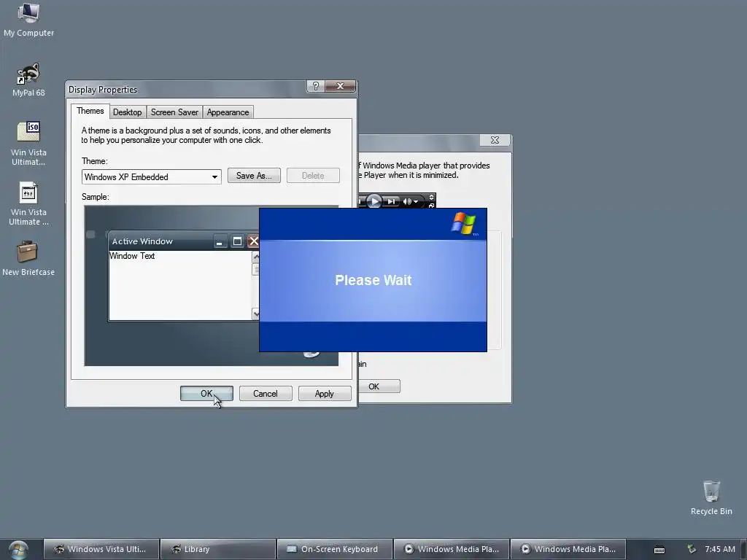Click the volume icon in the mini player preview
747x560 pixels.
407,201
